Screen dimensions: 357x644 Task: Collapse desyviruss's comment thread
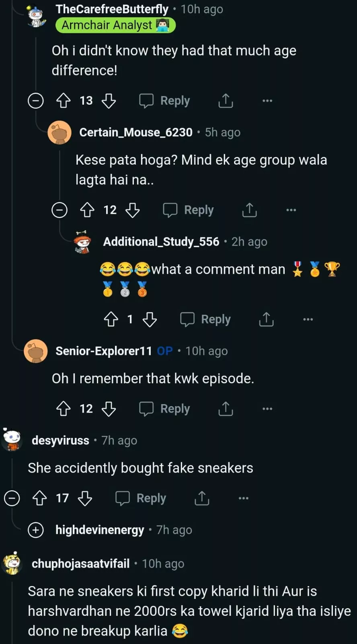pyautogui.click(x=12, y=498)
